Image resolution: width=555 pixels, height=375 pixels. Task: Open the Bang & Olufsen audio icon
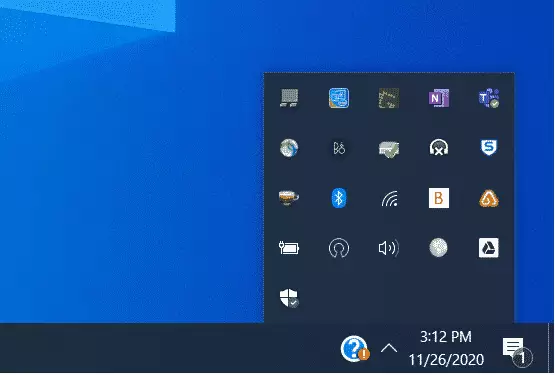(x=339, y=148)
